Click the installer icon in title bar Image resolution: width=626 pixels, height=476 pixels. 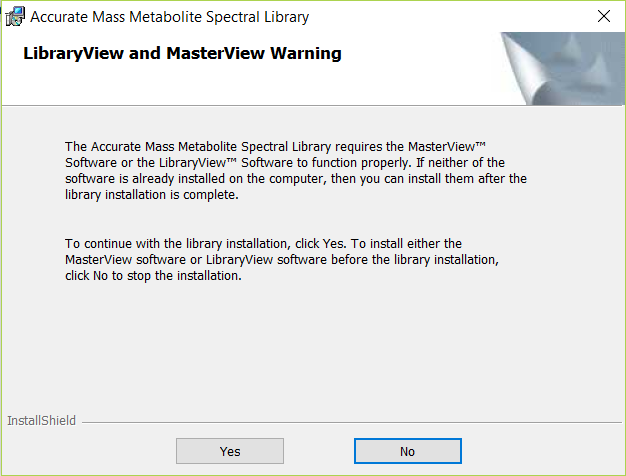coord(15,17)
